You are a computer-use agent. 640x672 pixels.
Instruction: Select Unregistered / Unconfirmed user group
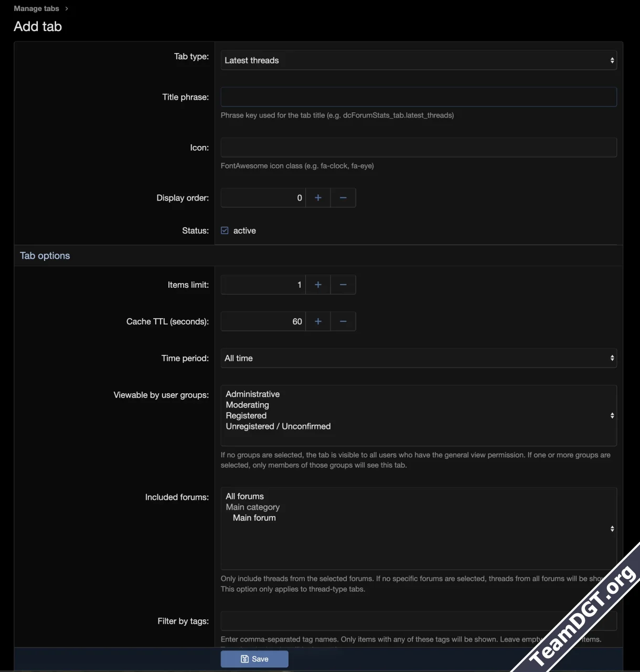point(278,426)
